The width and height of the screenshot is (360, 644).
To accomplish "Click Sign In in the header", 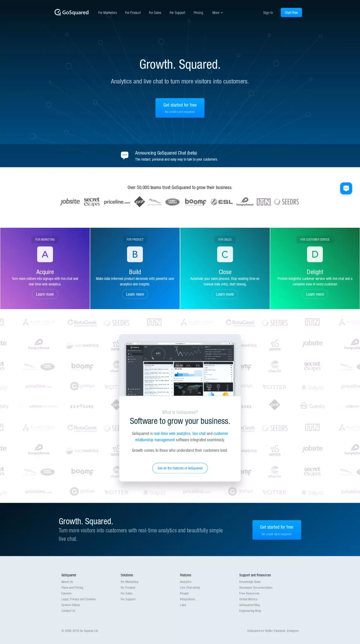I will point(268,13).
